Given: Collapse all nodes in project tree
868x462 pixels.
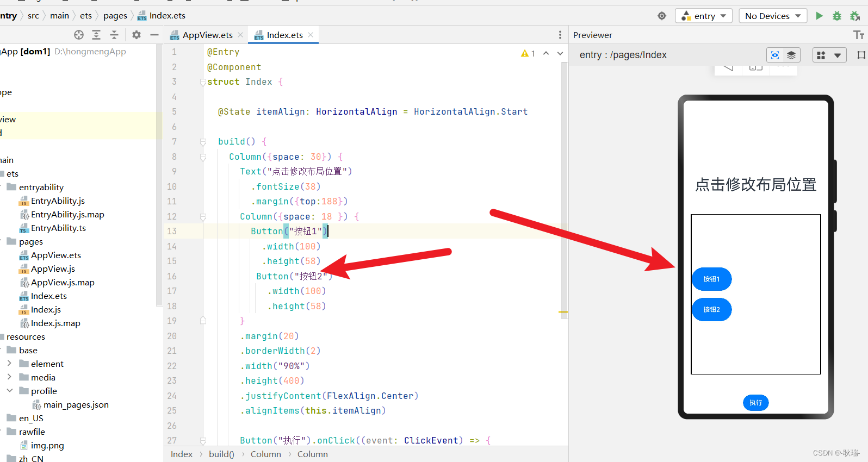Looking at the screenshot, I should click(114, 35).
